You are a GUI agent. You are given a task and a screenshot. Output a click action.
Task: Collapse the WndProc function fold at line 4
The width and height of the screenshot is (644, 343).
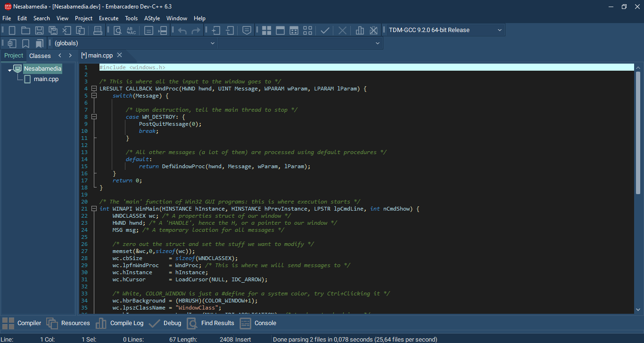[x=94, y=89]
